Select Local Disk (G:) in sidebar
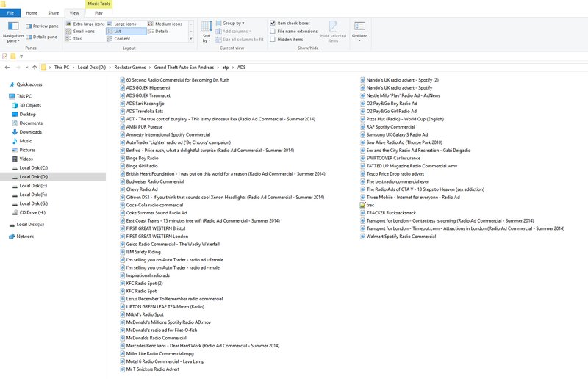Screen dimensions: 588x379 (x=29, y=203)
